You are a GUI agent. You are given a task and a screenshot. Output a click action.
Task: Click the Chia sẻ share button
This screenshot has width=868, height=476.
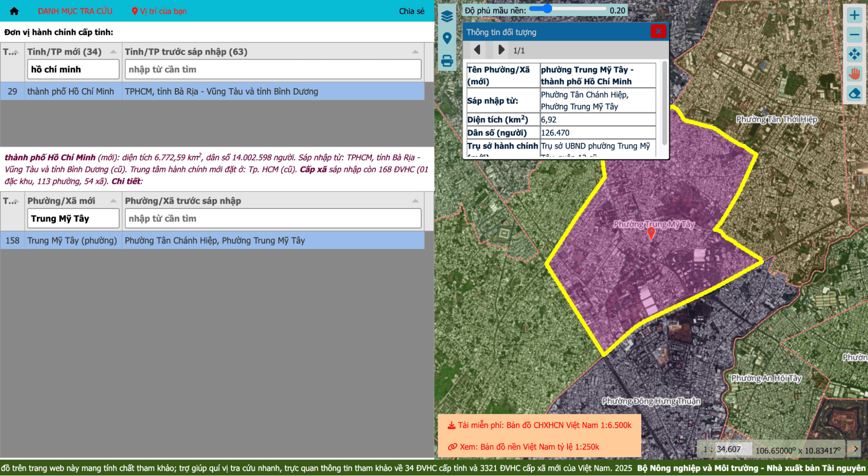point(411,11)
